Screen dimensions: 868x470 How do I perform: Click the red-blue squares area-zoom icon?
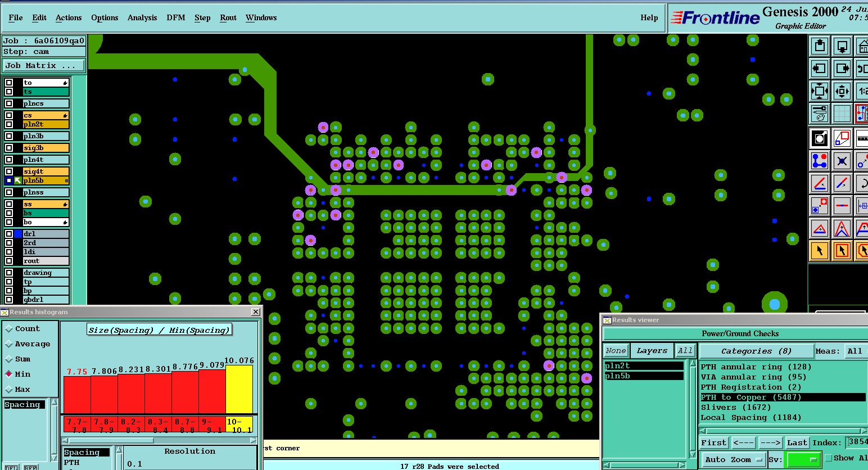pyautogui.click(x=842, y=138)
